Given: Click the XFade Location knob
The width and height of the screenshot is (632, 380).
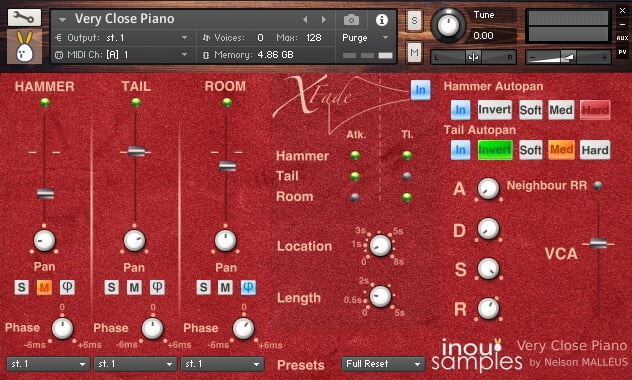Looking at the screenshot, I should (380, 246).
